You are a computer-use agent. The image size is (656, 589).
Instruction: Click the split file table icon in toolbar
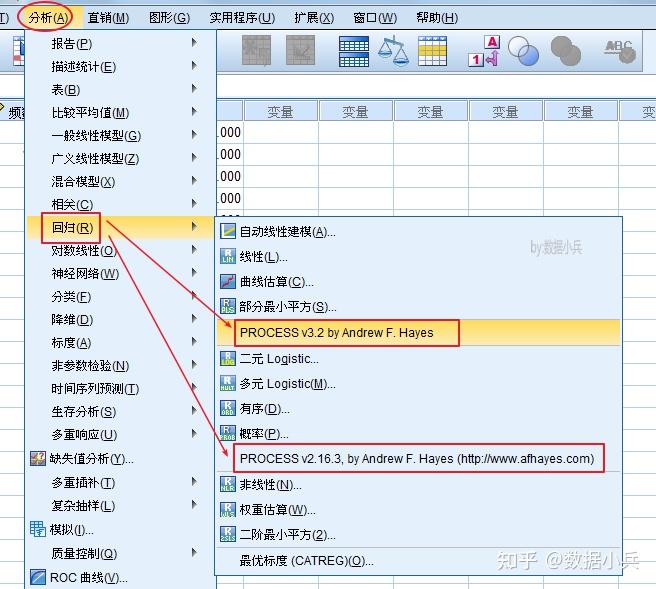pyautogui.click(x=354, y=51)
